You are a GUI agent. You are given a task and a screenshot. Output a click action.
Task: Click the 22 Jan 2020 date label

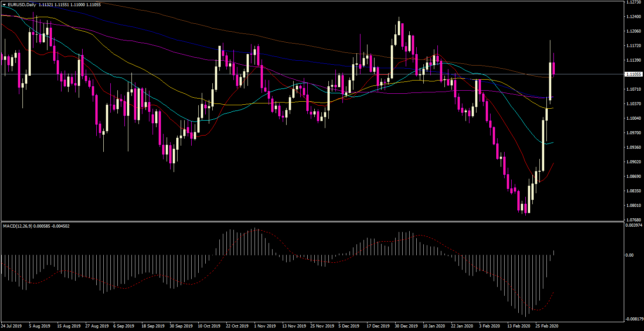coord(462,327)
